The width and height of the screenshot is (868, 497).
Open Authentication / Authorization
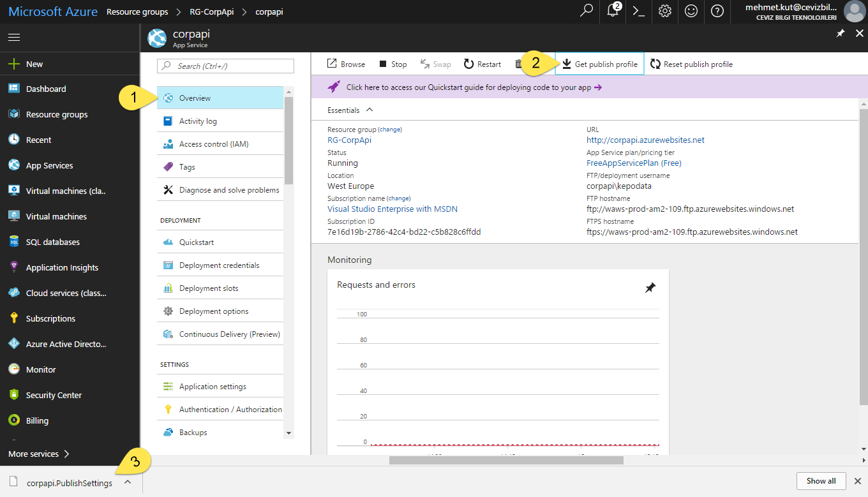[x=220, y=410]
